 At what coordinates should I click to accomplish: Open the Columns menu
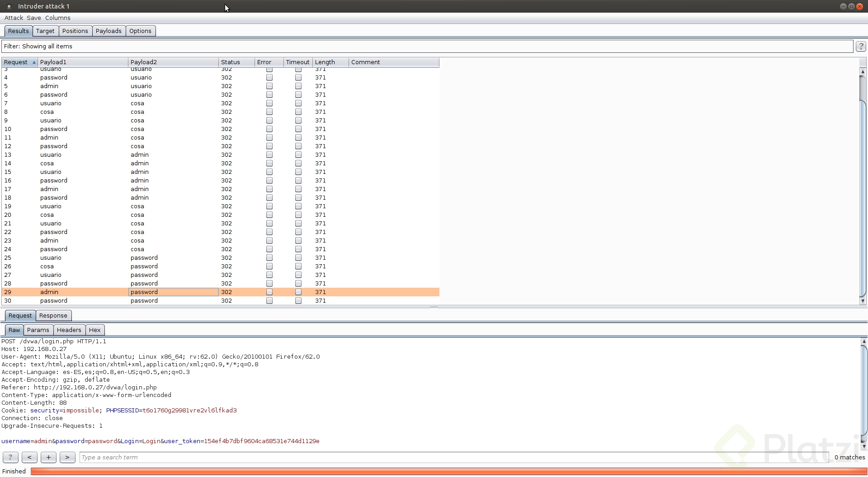[58, 18]
